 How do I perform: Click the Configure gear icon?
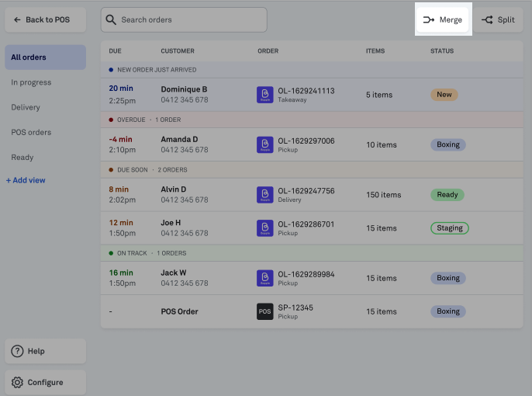tap(17, 382)
